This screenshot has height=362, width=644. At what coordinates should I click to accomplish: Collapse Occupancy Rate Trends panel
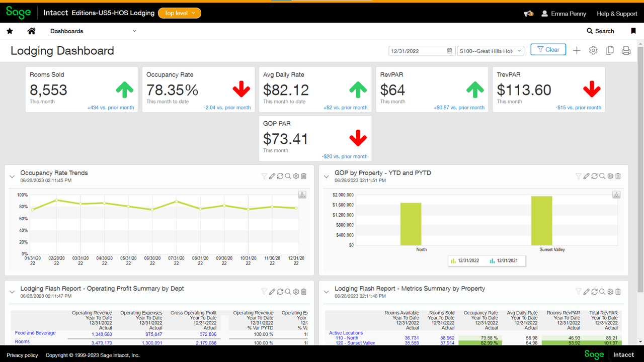12,177
